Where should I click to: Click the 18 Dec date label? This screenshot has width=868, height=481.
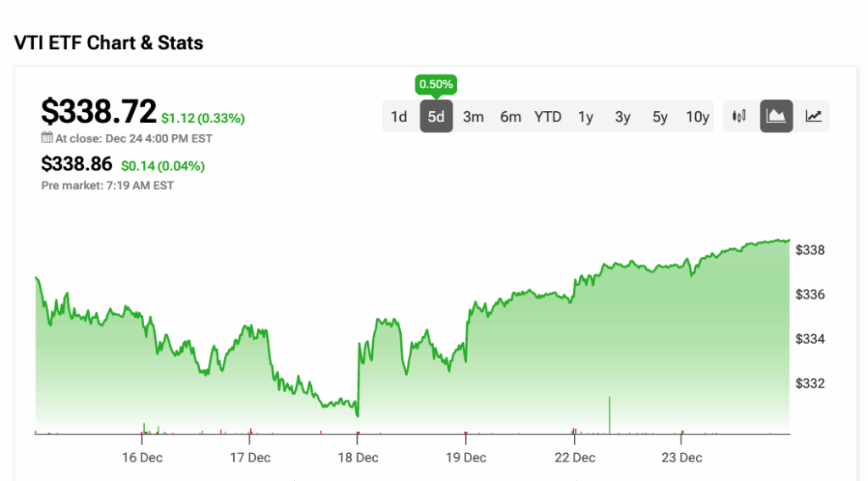coord(358,458)
